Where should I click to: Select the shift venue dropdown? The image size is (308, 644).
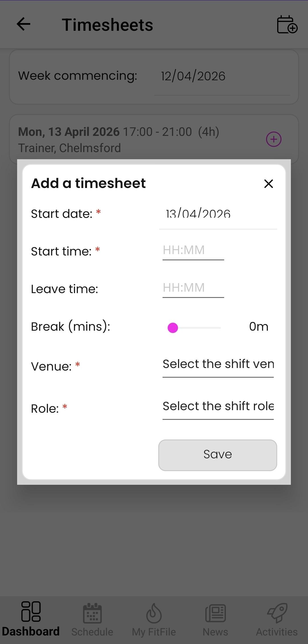tap(218, 365)
